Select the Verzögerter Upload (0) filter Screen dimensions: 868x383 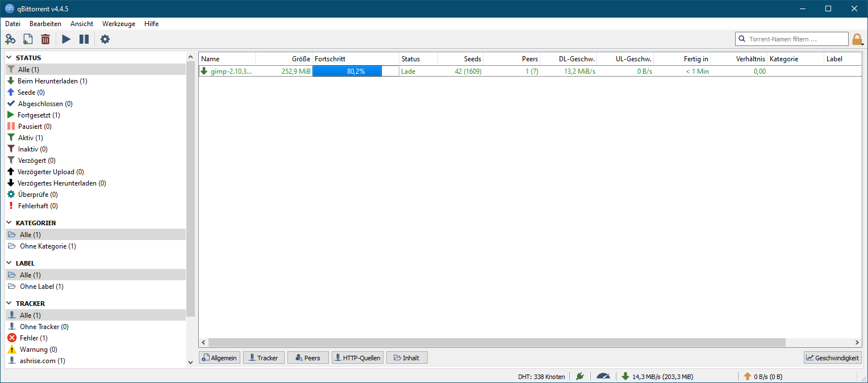(95, 172)
